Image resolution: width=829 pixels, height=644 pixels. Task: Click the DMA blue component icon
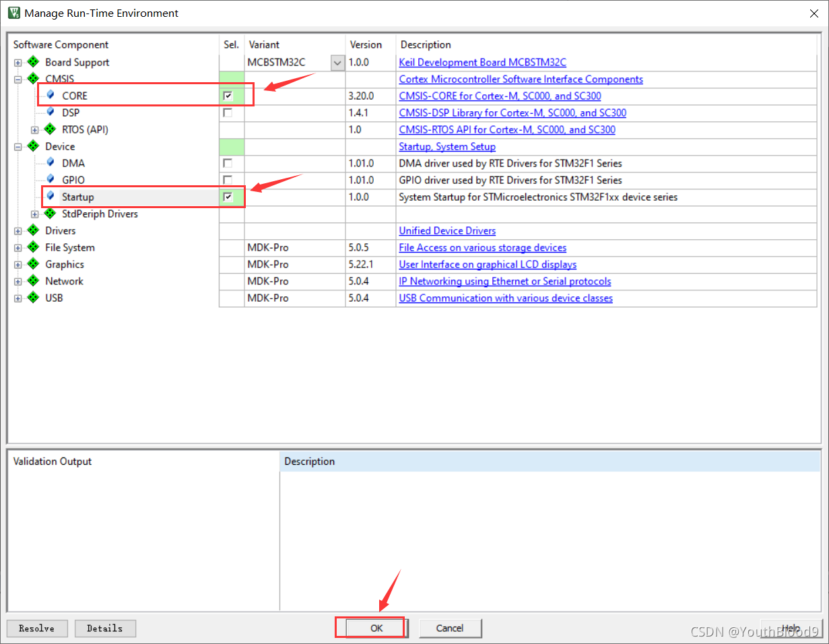[51, 162]
